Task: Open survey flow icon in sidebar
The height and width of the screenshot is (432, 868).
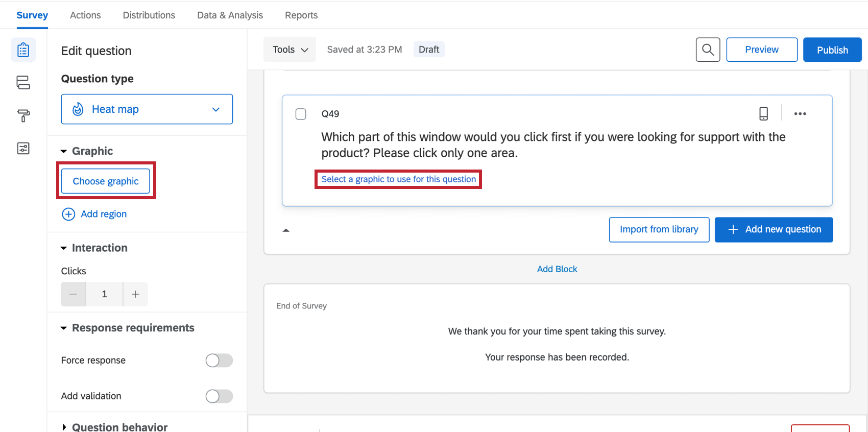Action: point(23,83)
